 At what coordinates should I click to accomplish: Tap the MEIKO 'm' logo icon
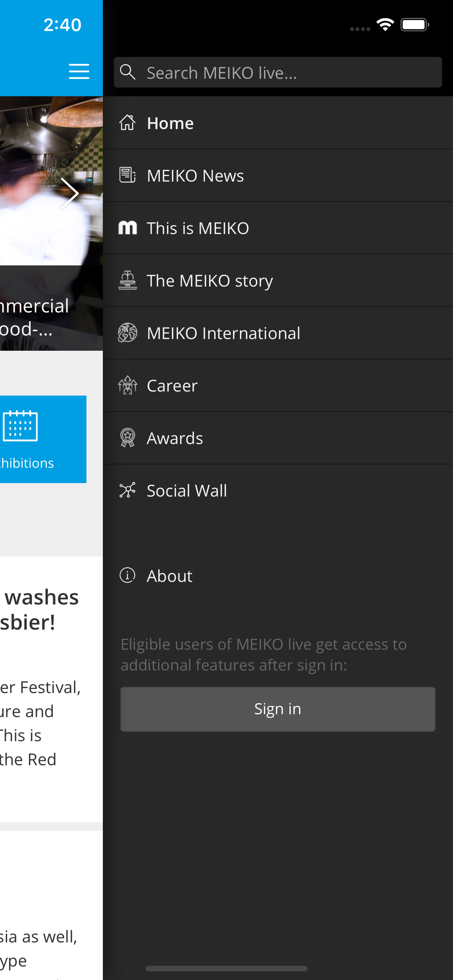pyautogui.click(x=128, y=227)
